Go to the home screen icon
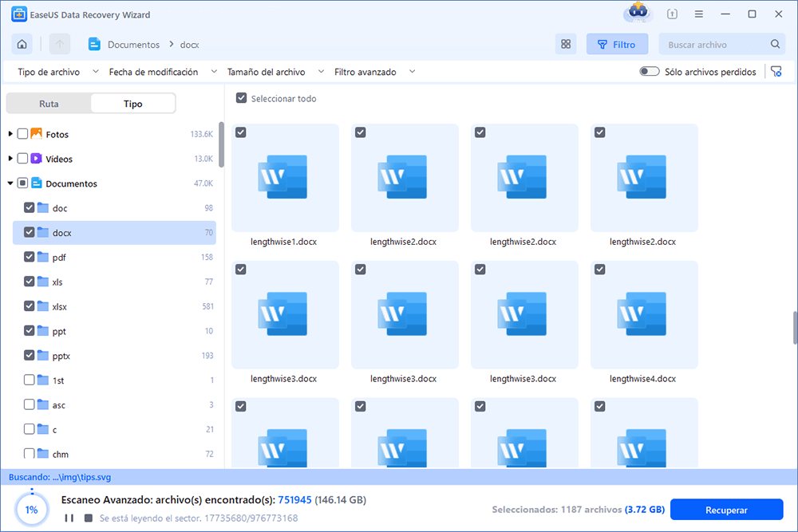Viewport: 798px width, 532px height. coord(22,44)
